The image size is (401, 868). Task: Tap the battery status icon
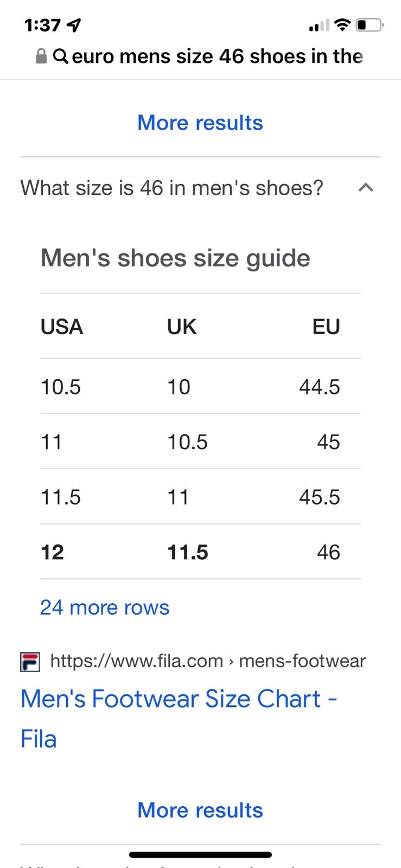pos(370,25)
